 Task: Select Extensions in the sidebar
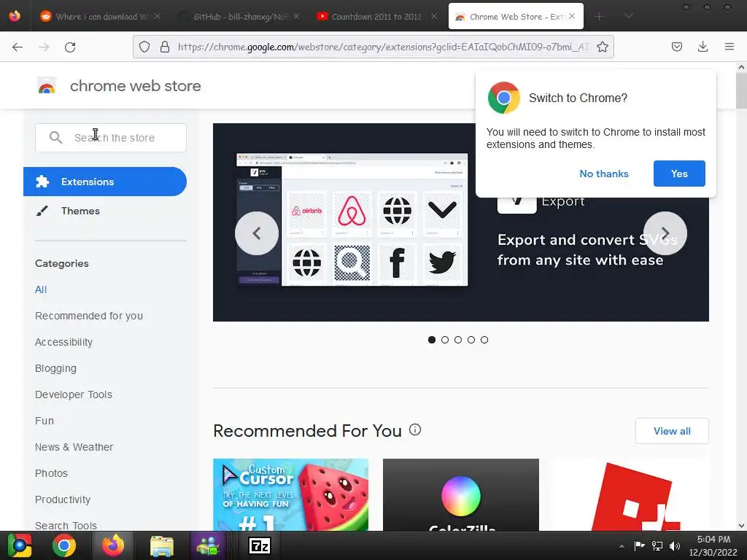tap(105, 182)
